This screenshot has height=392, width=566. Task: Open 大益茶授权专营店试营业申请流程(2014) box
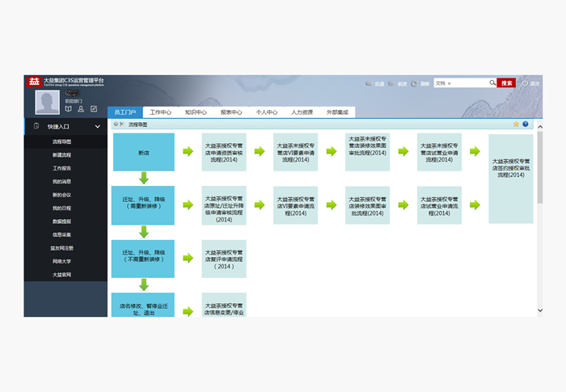point(439,205)
